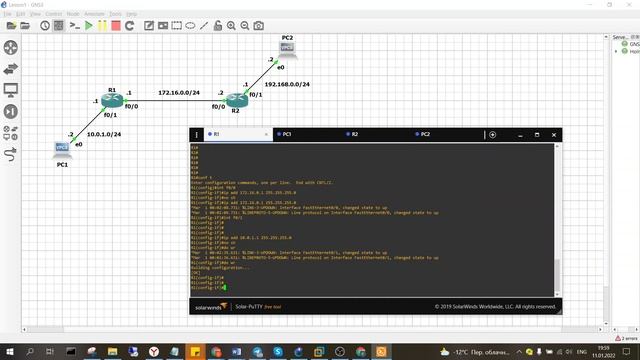
Task: Click the Zoom in magnifier
Action: pyautogui.click(x=231, y=26)
